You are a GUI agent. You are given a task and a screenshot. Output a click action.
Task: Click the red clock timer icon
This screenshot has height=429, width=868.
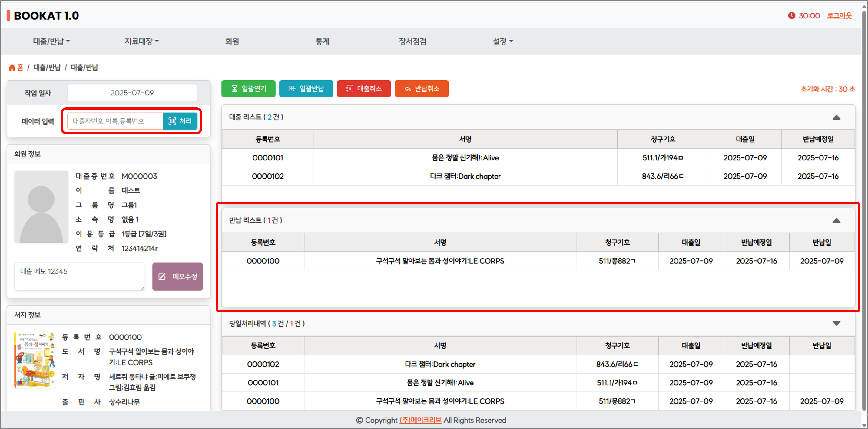(x=791, y=15)
